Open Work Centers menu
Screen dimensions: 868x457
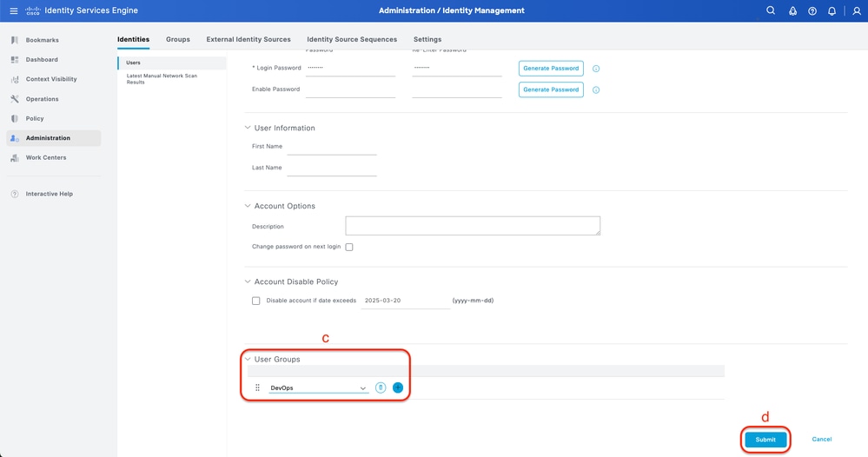(x=46, y=157)
